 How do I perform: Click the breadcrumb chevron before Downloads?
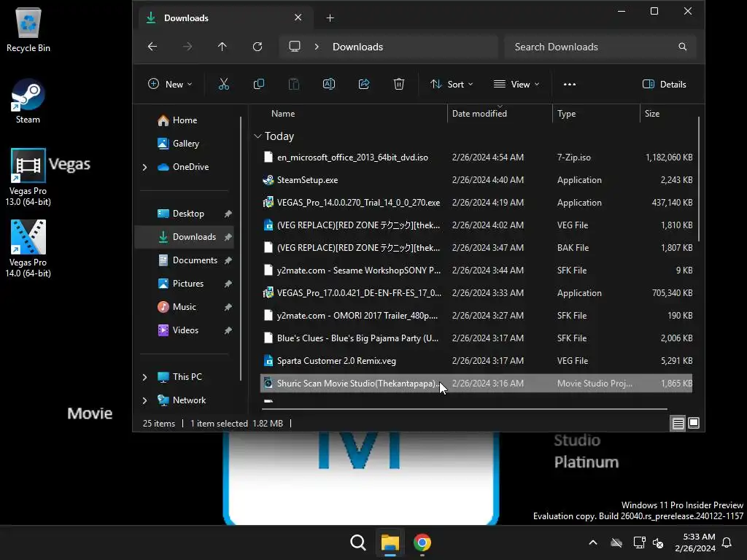pos(317,47)
